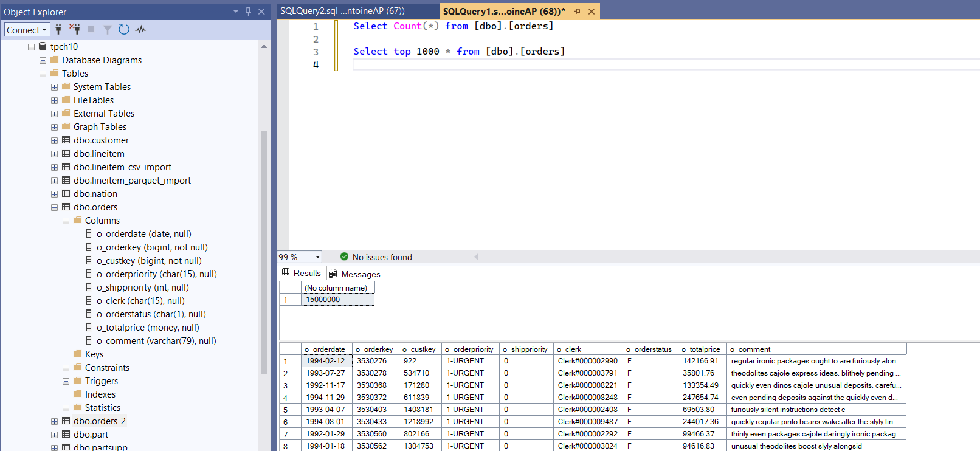Click the filter funnel icon

point(107,29)
